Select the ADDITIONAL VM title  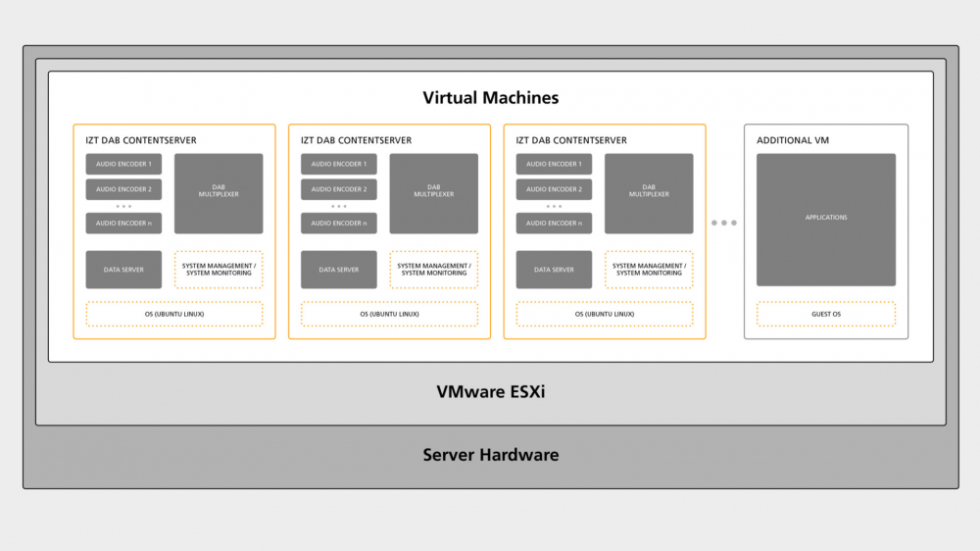tap(793, 140)
